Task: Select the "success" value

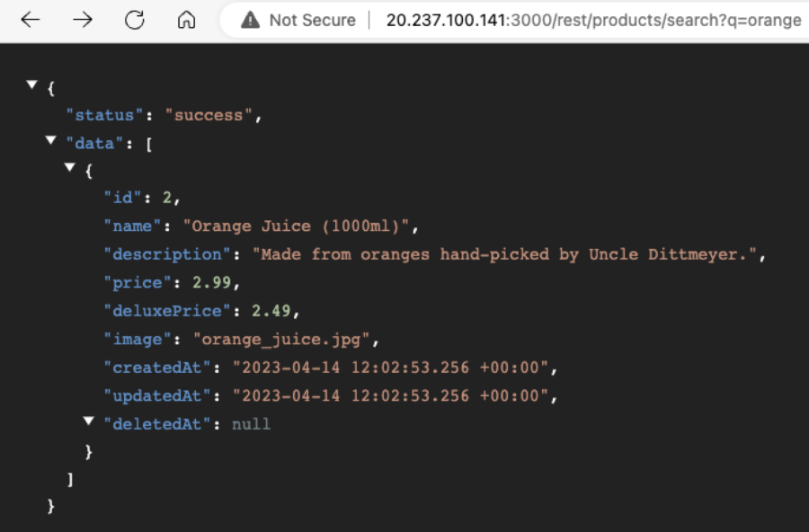Action: click(x=209, y=115)
